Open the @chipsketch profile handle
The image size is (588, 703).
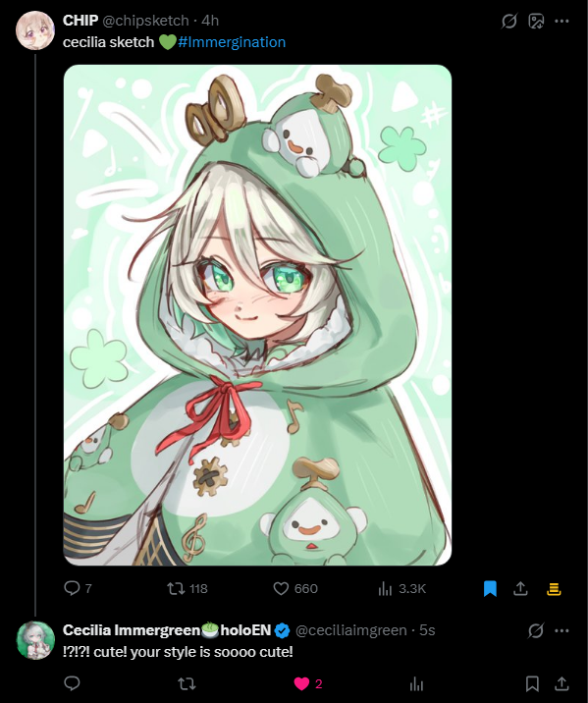tap(145, 21)
